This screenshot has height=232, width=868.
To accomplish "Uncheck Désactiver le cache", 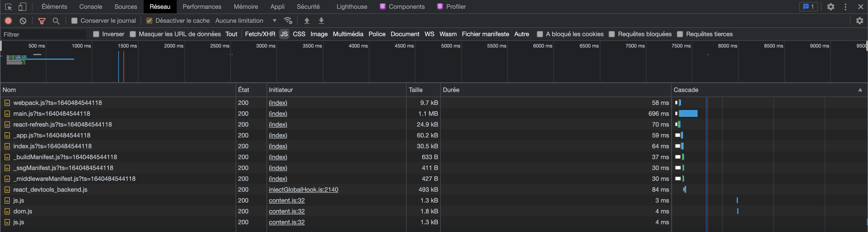I will 149,21.
